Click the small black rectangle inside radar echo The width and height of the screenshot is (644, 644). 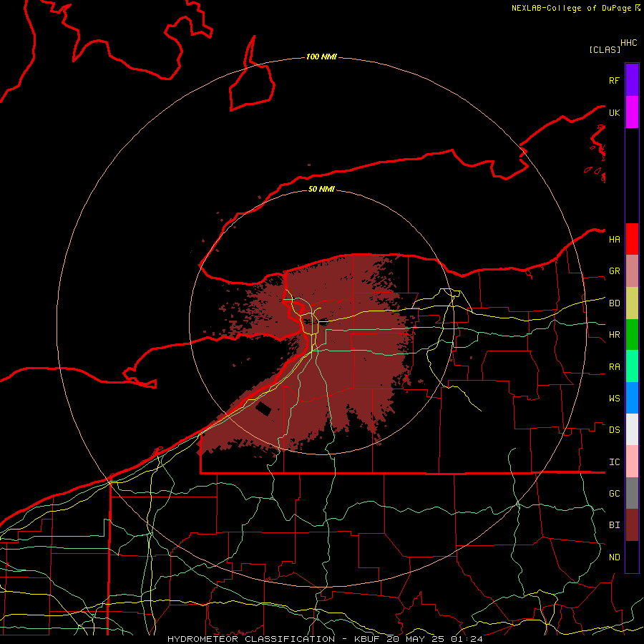pyautogui.click(x=263, y=409)
